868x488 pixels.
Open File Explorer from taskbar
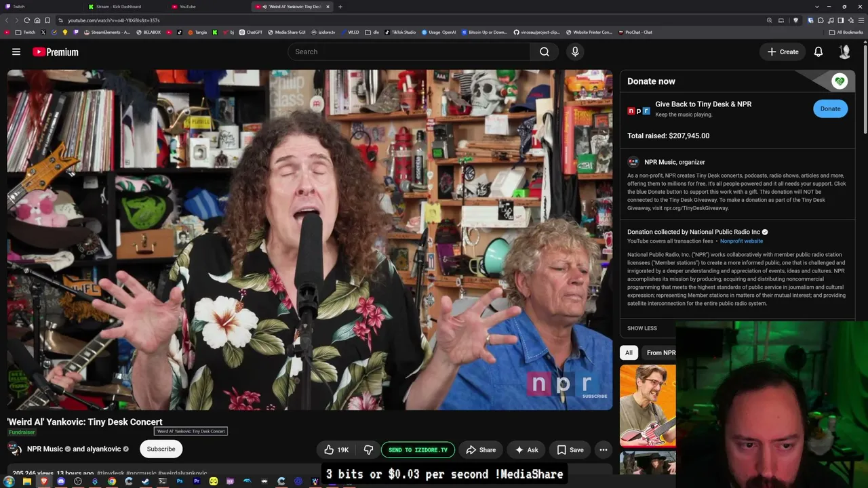27,481
